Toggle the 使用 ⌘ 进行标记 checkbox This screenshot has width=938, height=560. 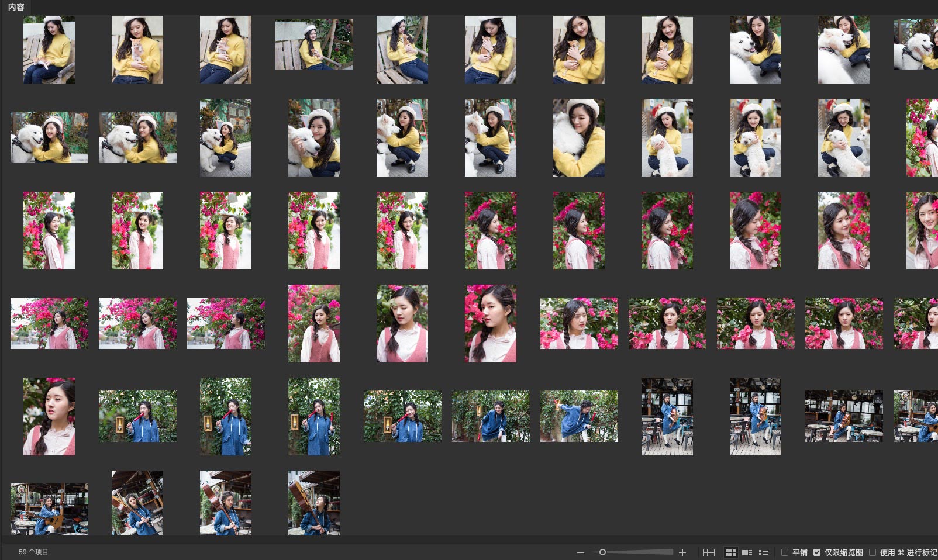[873, 552]
